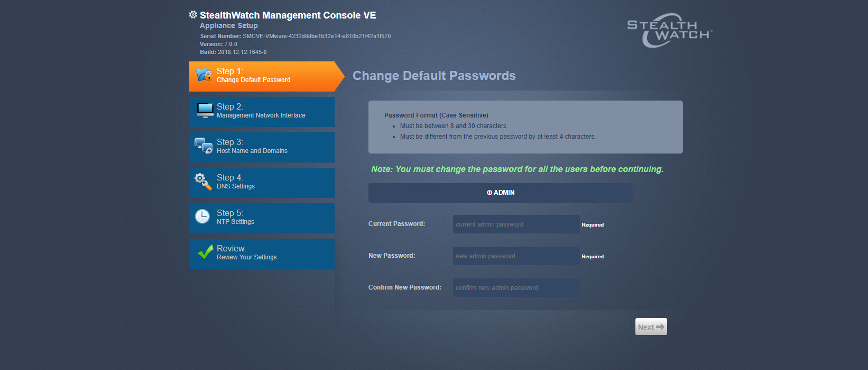Select the Confirm New Password field
Screen dimensions: 868x370
[516, 288]
